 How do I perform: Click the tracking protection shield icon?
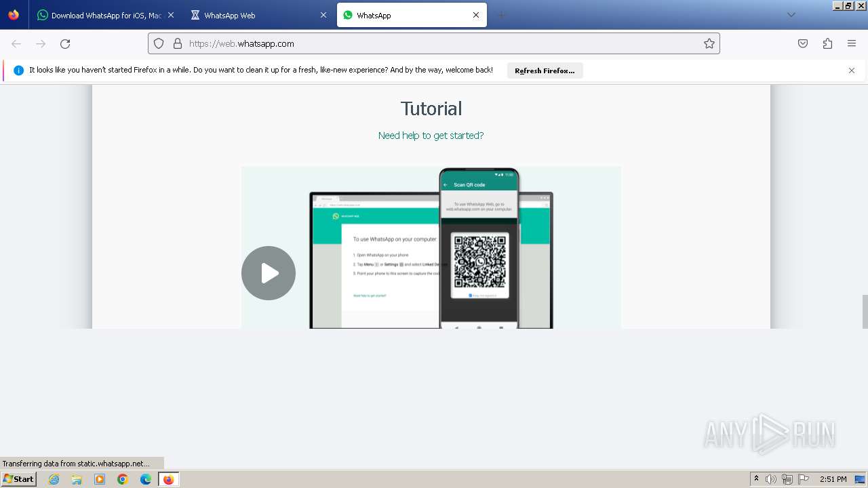[159, 43]
